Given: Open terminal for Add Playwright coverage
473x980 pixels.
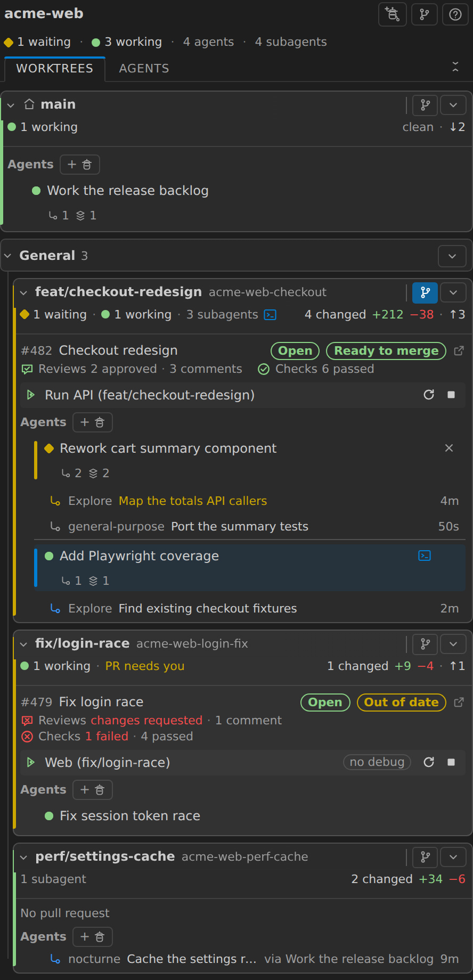Looking at the screenshot, I should pos(425,556).
